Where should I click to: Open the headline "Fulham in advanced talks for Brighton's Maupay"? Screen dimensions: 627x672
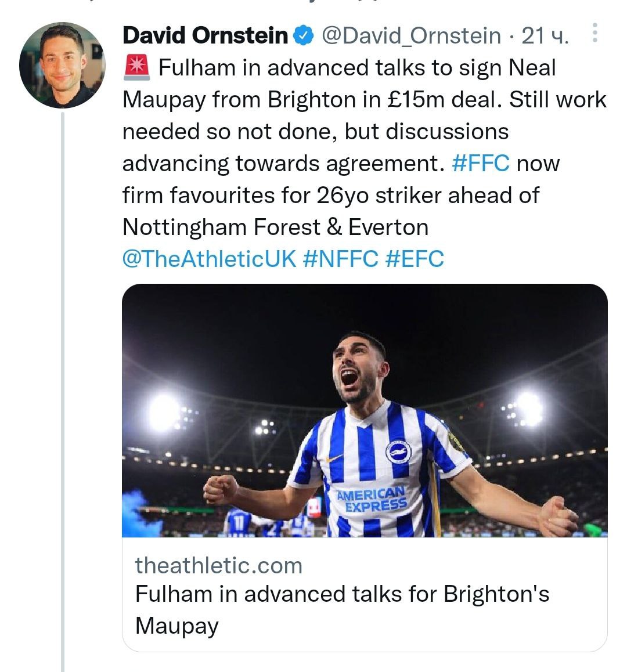[341, 609]
